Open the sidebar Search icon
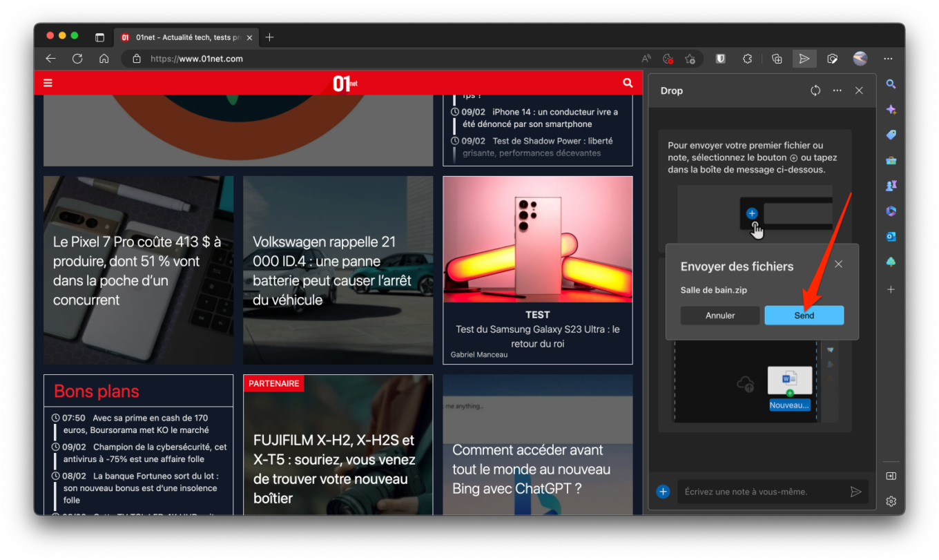 click(x=891, y=84)
